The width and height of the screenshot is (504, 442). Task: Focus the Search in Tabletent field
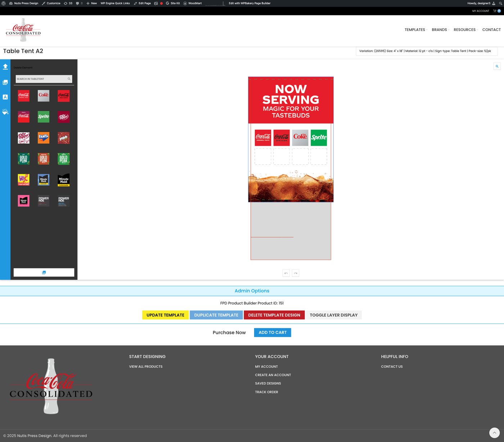click(44, 79)
